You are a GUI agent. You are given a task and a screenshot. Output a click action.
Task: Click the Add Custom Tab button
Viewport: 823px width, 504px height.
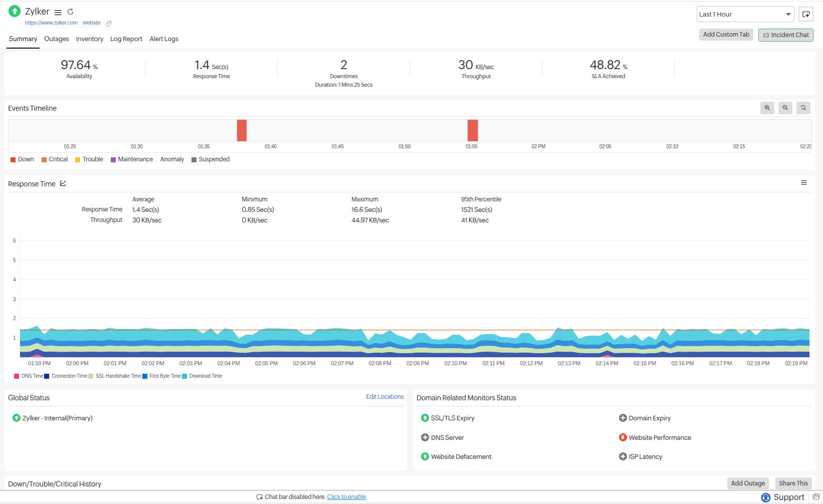726,35
